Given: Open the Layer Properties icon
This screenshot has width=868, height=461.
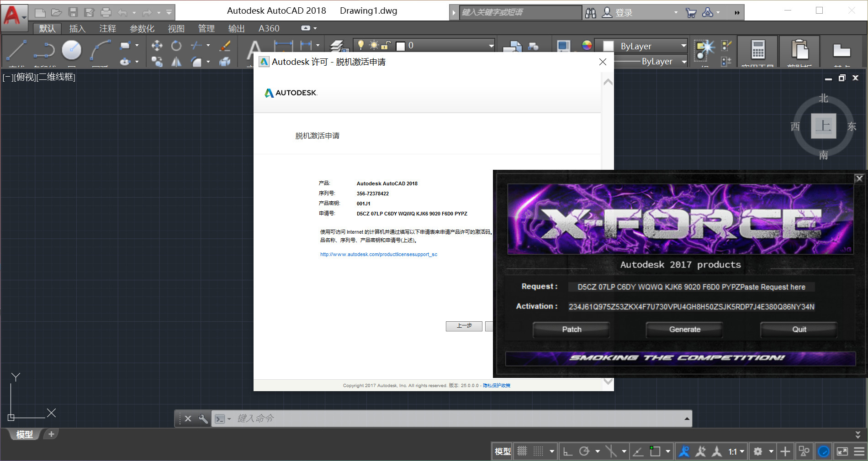Looking at the screenshot, I should pos(339,46).
